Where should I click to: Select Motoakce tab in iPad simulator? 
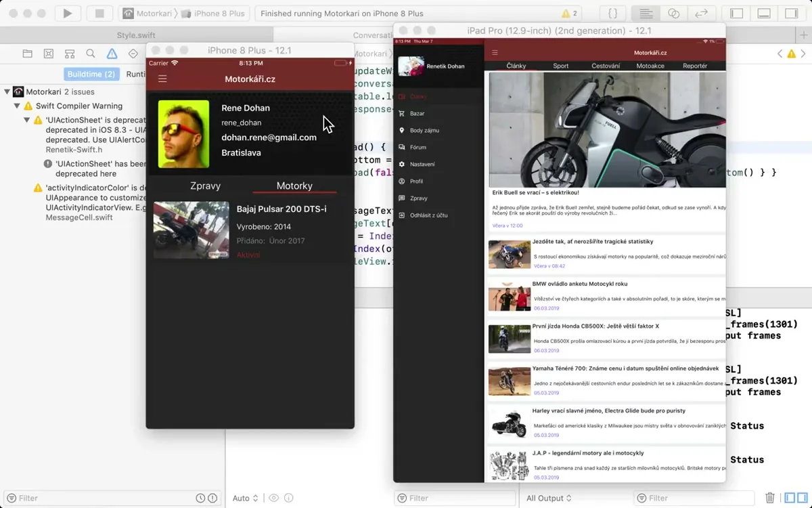pyautogui.click(x=650, y=66)
